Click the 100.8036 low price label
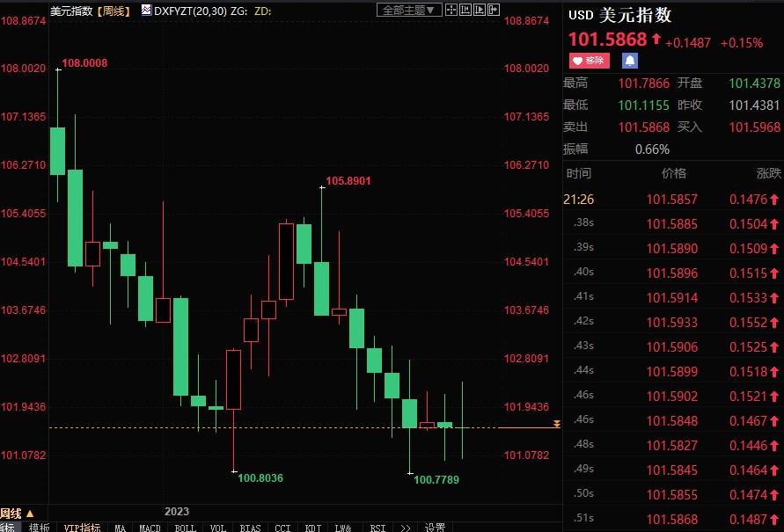This screenshot has width=784, height=532. point(260,478)
